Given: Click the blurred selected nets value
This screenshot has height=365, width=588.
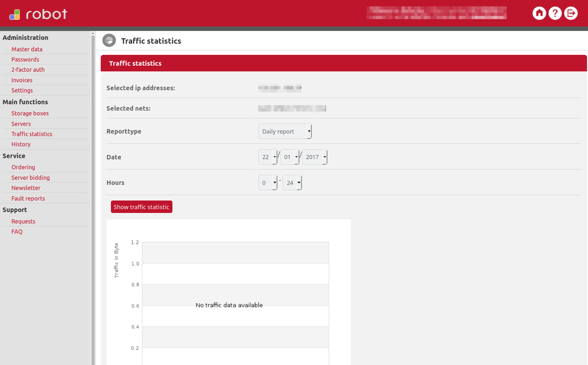Looking at the screenshot, I should point(292,108).
